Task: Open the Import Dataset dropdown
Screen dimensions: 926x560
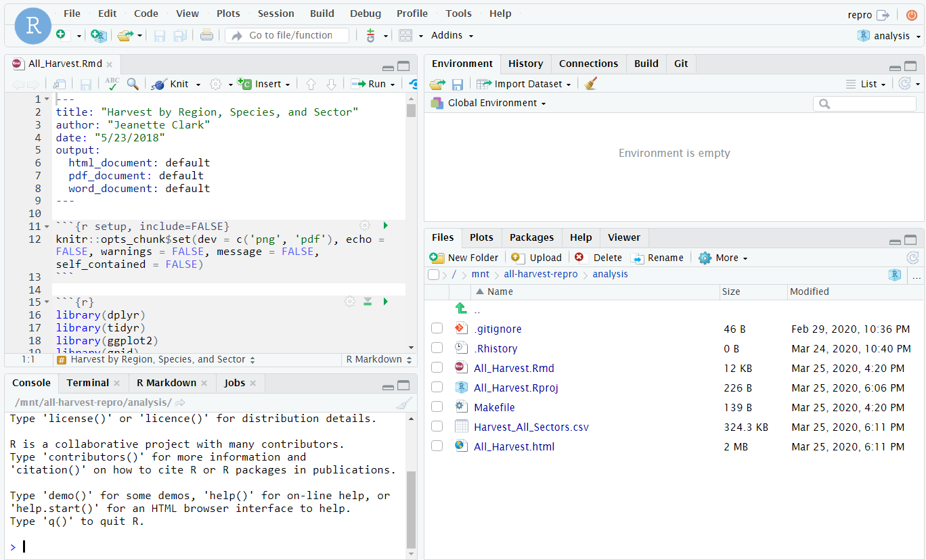Action: click(x=524, y=84)
